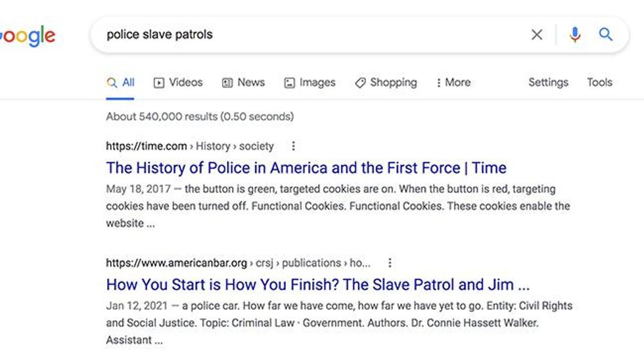The image size is (644, 363).
Task: Open The History of Police in America link
Action: (x=306, y=168)
